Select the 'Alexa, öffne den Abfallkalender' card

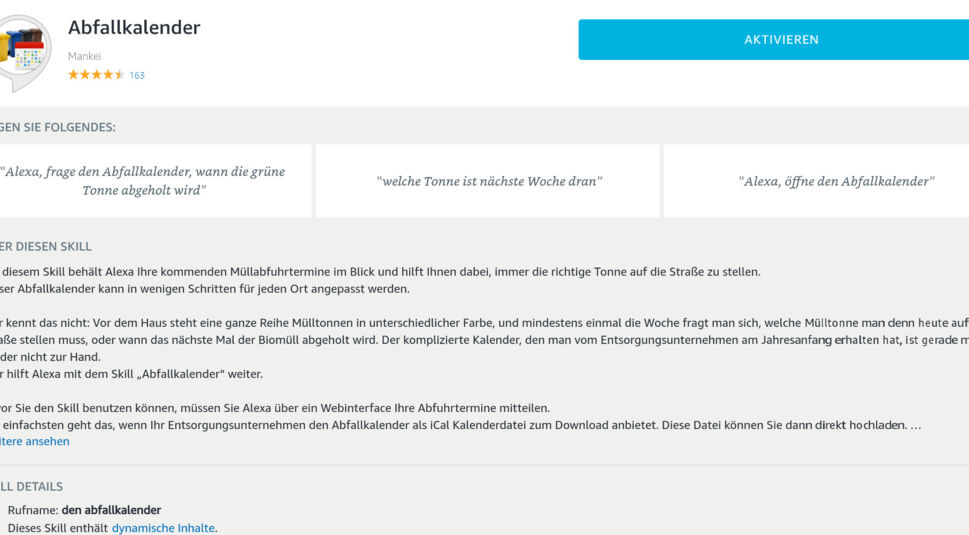point(816,181)
